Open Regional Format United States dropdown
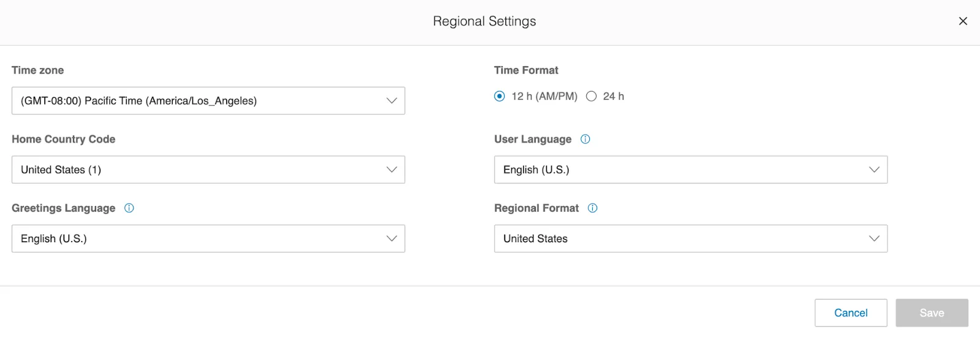 (680, 239)
